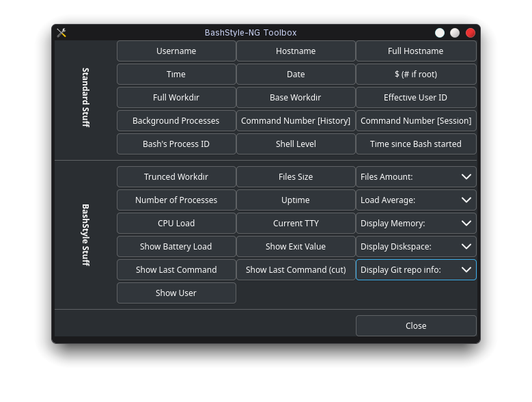This screenshot has height=402, width=532.
Task: Expand Display Diskspace dropdown
Action: [416, 247]
